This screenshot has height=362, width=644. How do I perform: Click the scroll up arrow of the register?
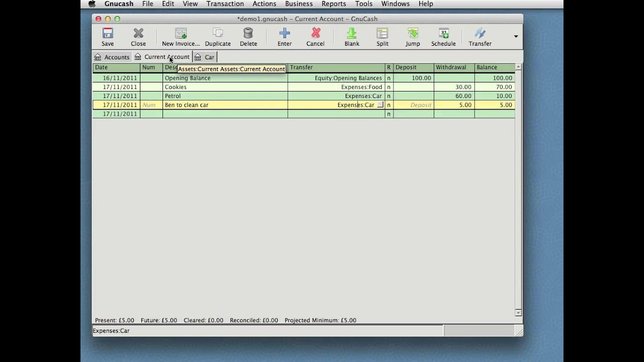point(518,66)
